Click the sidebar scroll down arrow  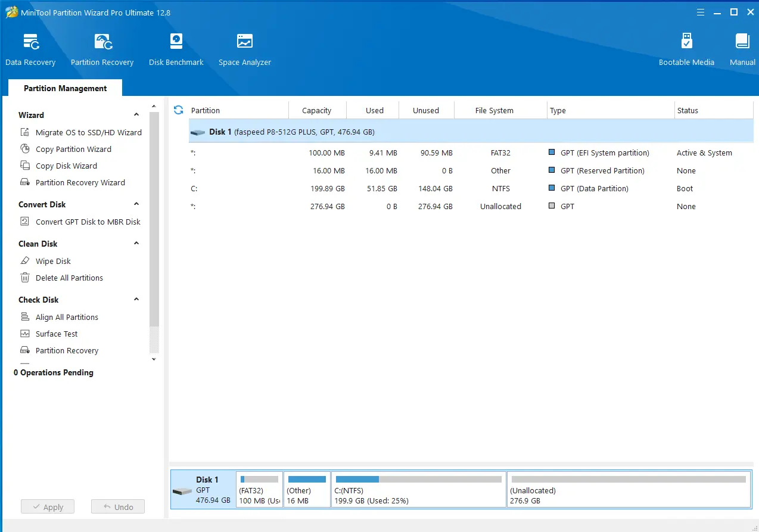(154, 359)
